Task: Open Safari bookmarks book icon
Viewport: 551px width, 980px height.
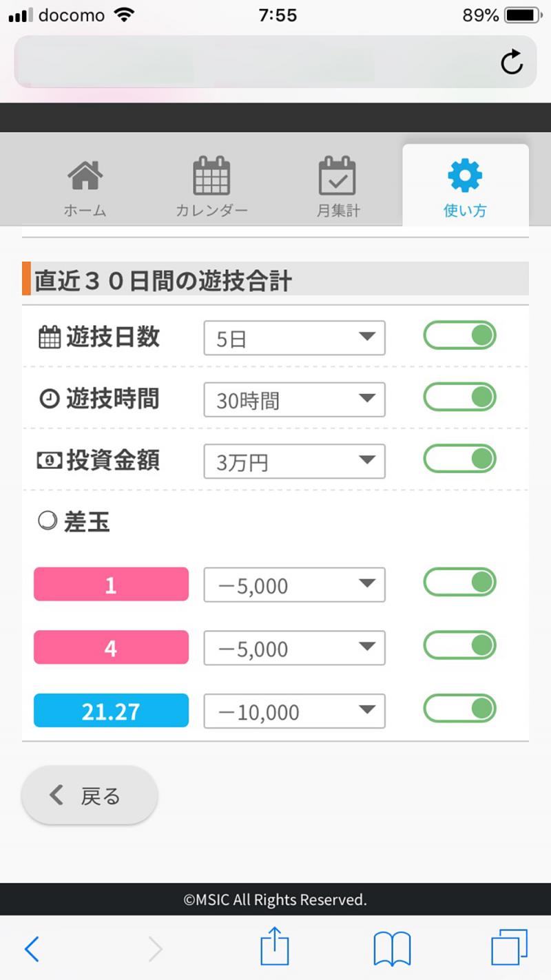Action: [x=392, y=948]
